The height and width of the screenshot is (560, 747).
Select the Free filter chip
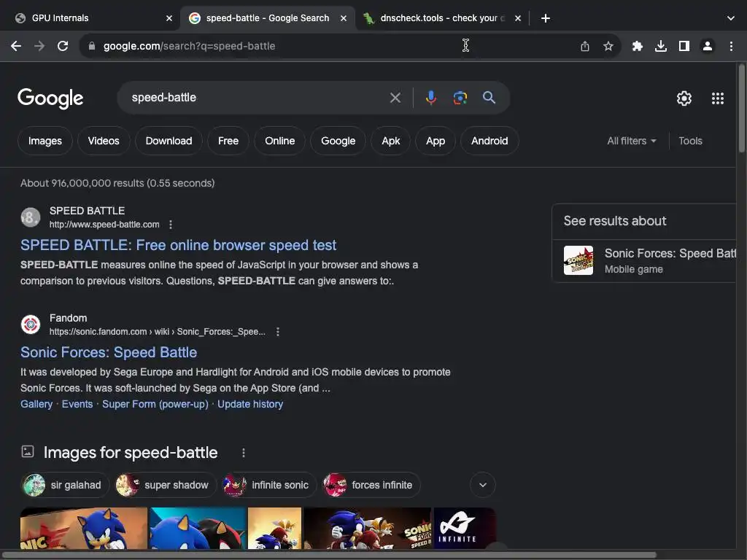228,141
